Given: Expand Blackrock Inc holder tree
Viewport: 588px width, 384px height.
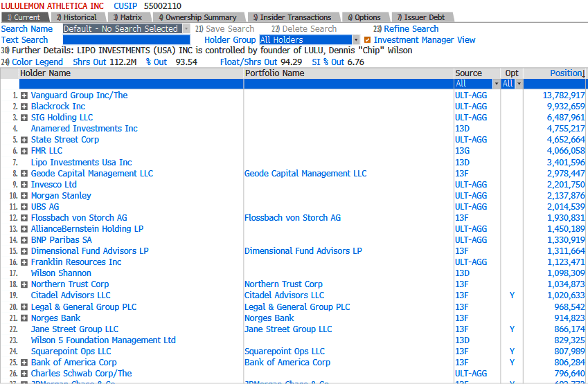Looking at the screenshot, I should [24, 107].
